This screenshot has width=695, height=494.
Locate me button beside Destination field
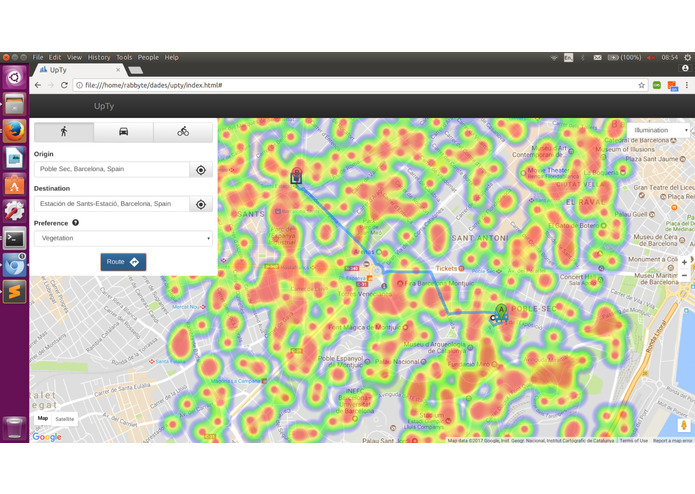pyautogui.click(x=201, y=204)
